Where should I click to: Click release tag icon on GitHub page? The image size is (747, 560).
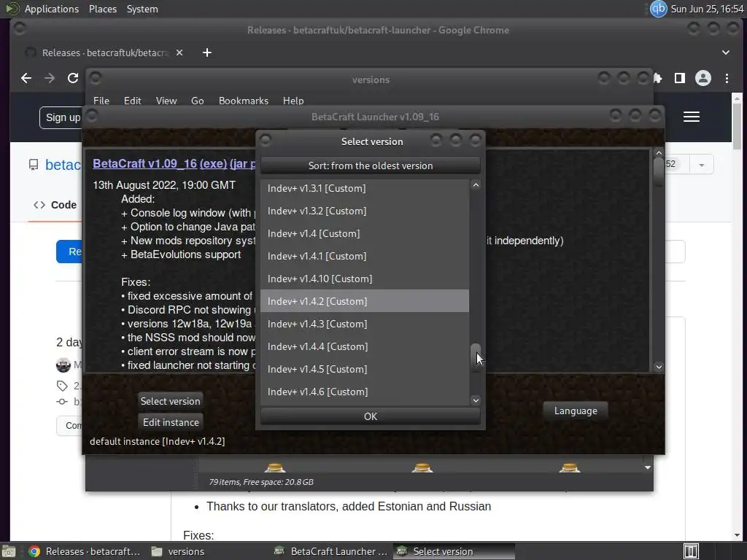tap(62, 386)
